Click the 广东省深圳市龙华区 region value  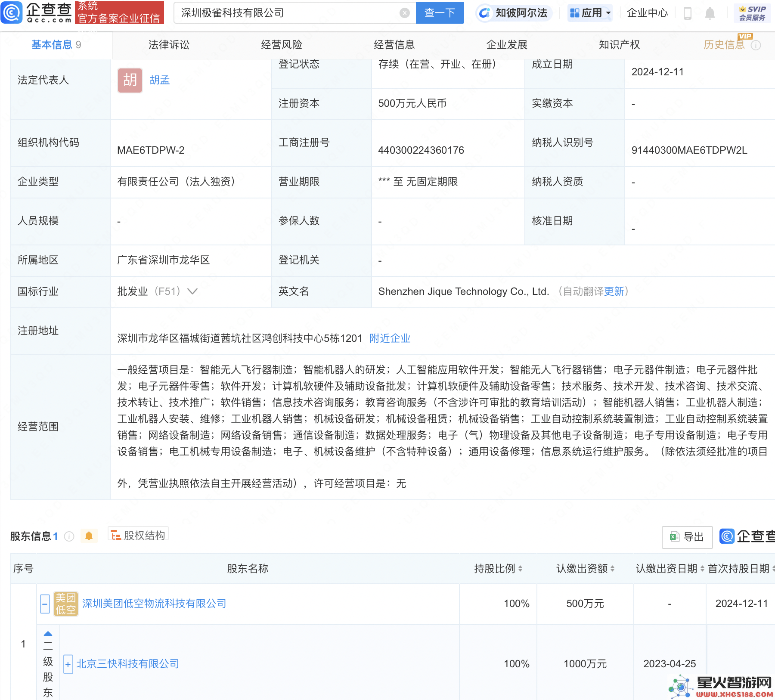tap(163, 260)
